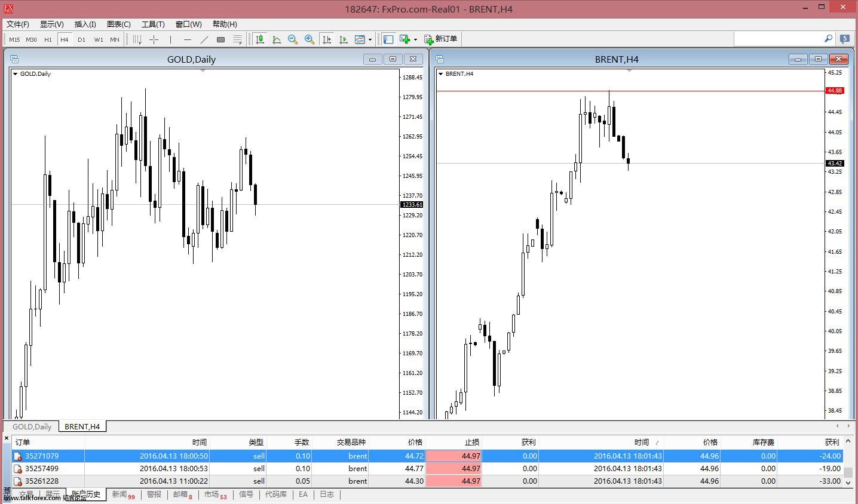
Task: Toggle the Market Watch window
Action: [388, 39]
